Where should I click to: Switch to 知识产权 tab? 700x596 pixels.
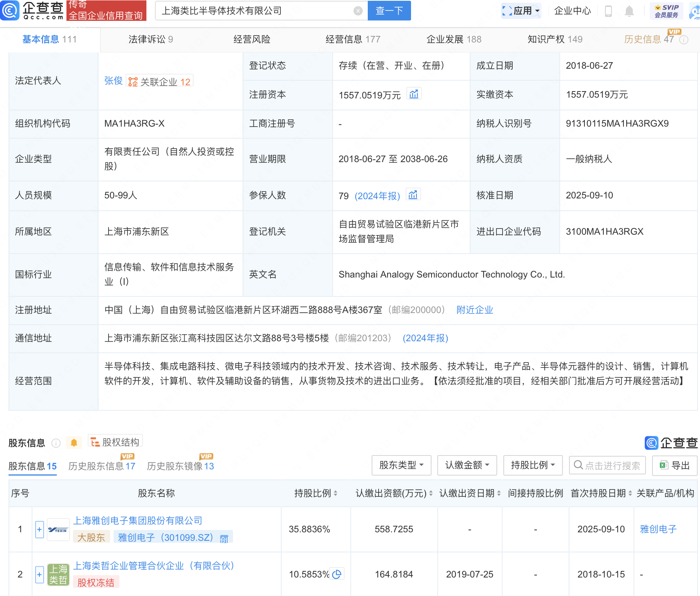(x=555, y=39)
